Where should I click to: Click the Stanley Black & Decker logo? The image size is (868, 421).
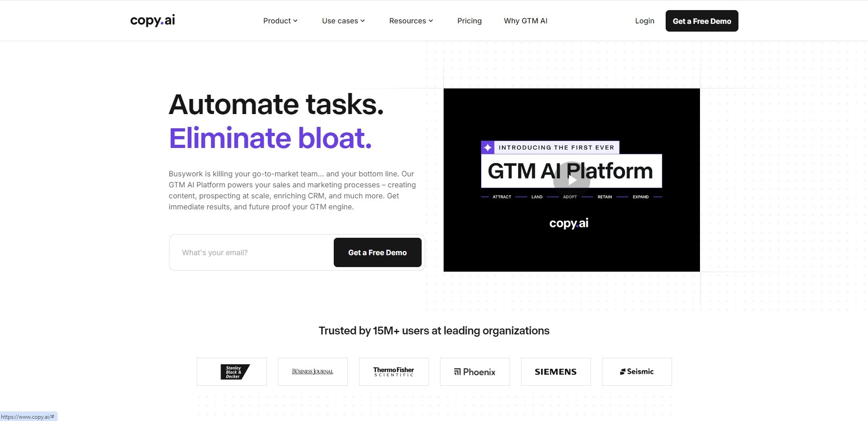pyautogui.click(x=232, y=372)
